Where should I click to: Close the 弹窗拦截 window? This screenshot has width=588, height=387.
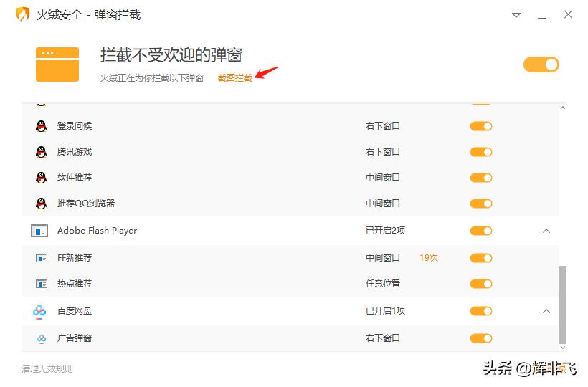(568, 14)
